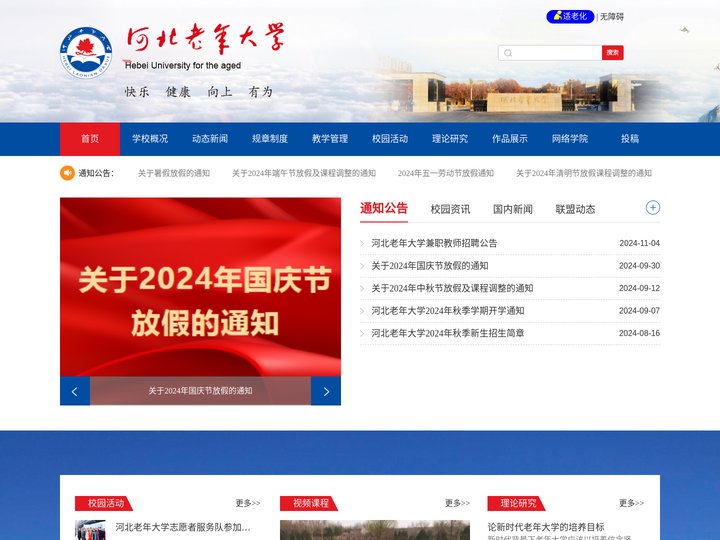Viewport: 720px width, 540px height.
Task: Click the 适老化 elderly-friendly mode button
Action: tap(570, 17)
